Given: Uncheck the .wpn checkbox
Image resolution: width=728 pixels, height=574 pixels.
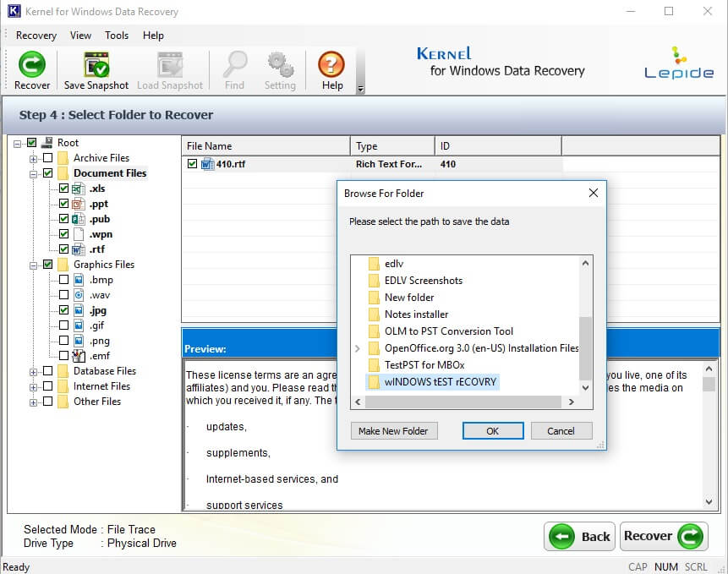Looking at the screenshot, I should click(x=64, y=234).
